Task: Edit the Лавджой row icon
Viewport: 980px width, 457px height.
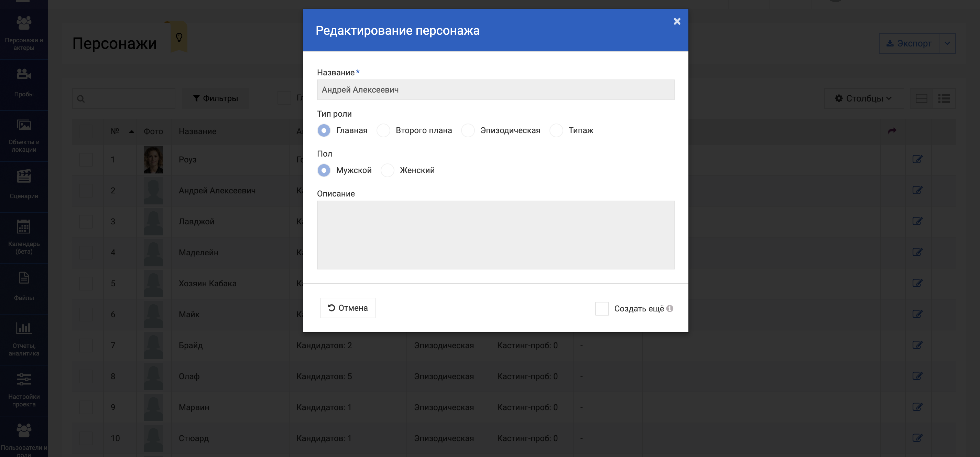Action: (917, 221)
